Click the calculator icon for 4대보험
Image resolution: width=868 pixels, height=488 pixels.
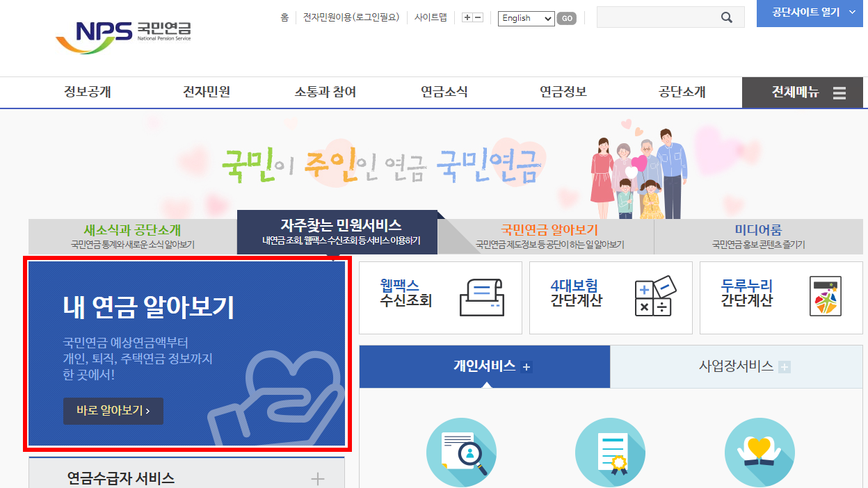[655, 296]
